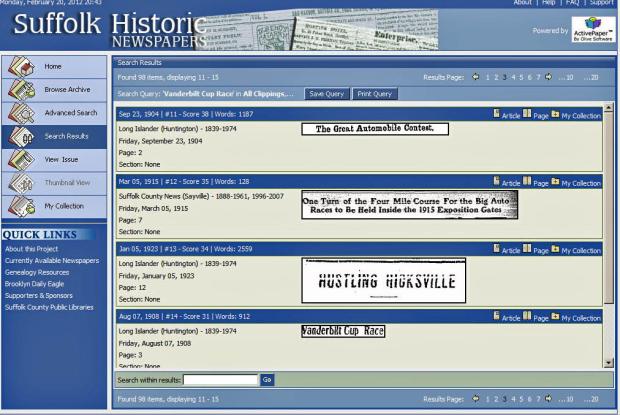Select My Collection label in navigation menu
The width and height of the screenshot is (620, 415).
[x=64, y=206]
